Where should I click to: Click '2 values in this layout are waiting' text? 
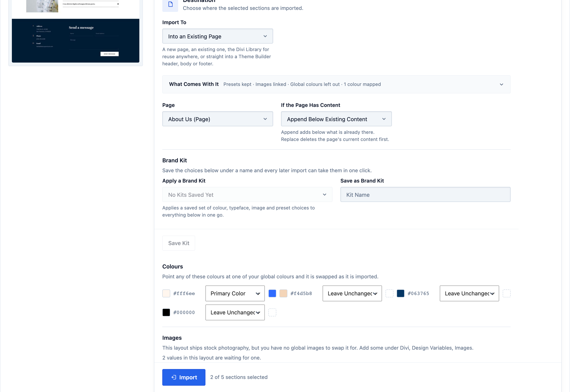click(x=211, y=358)
